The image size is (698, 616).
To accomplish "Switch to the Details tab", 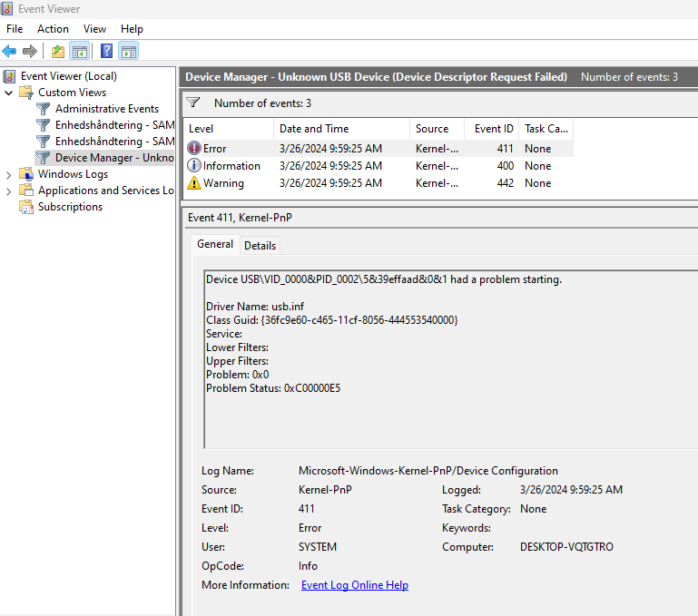I will (x=260, y=246).
